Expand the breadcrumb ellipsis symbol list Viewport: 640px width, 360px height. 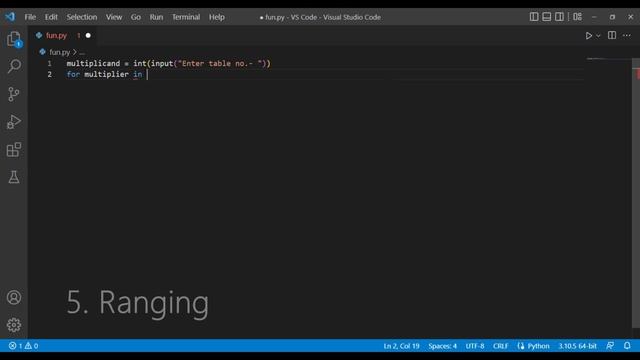coord(82,52)
